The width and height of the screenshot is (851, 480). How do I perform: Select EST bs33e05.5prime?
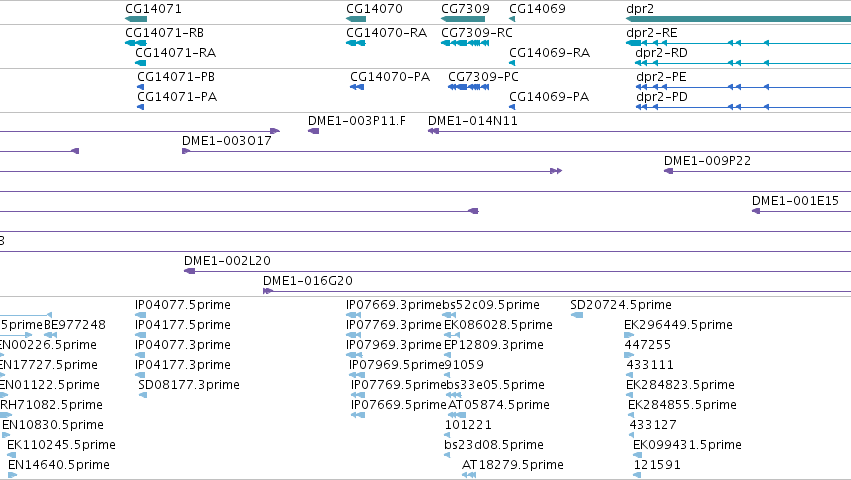coord(495,385)
